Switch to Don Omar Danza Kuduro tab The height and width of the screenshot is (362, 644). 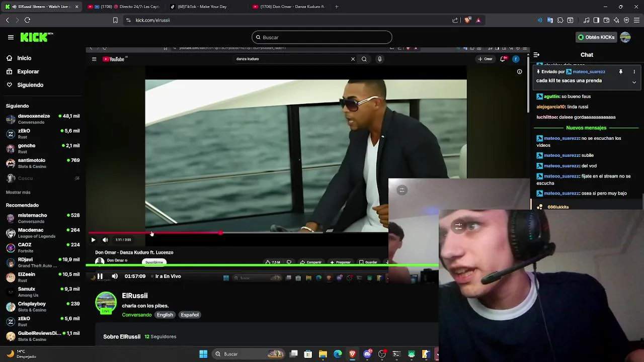(x=288, y=7)
